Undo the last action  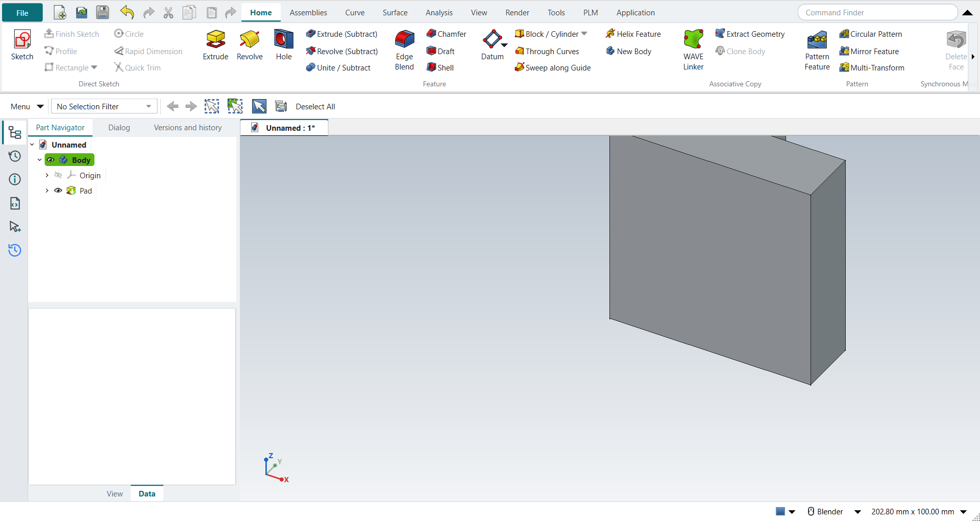coord(127,12)
